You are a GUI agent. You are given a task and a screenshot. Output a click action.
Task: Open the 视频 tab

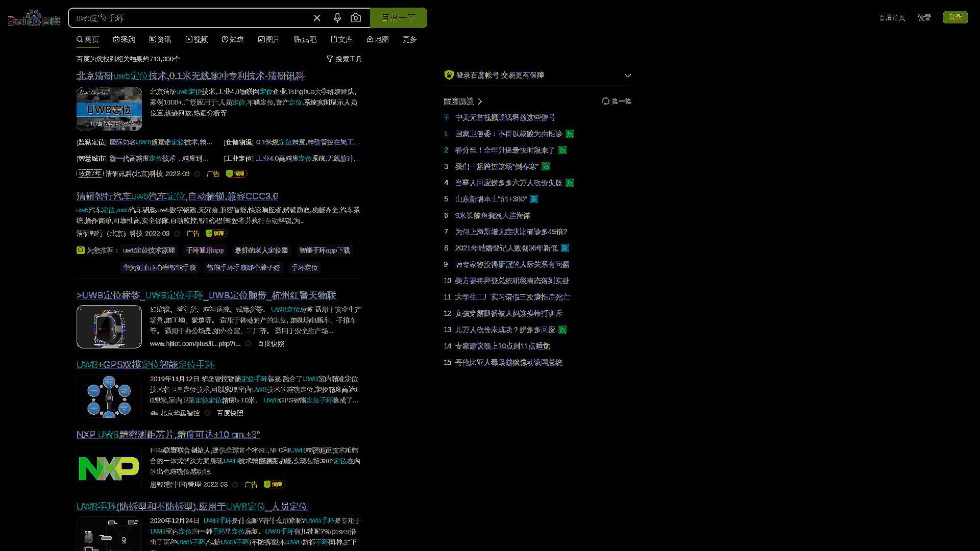(x=197, y=39)
